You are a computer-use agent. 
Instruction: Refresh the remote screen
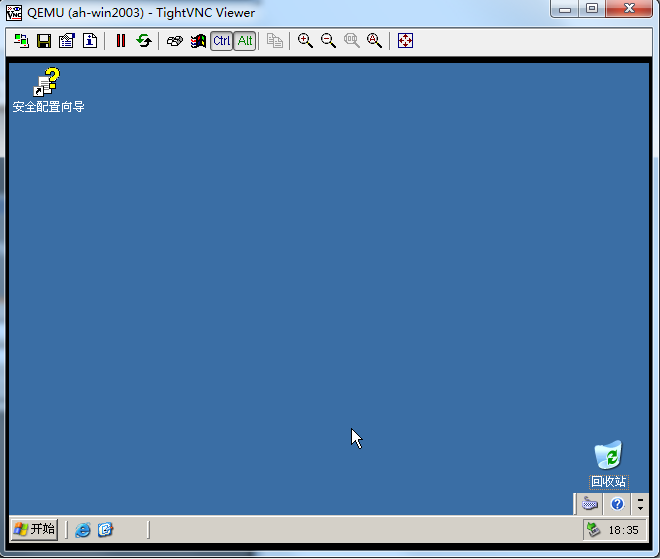tap(144, 41)
